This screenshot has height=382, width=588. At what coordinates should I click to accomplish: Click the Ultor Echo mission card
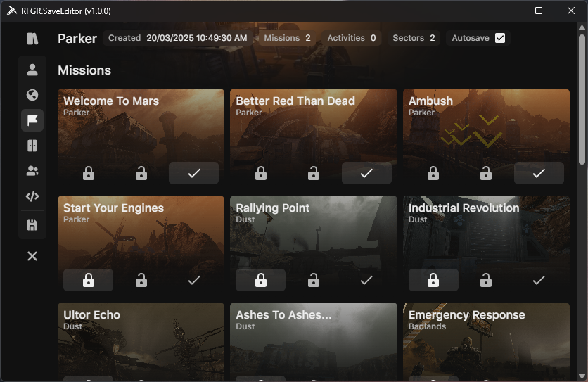[141, 338]
